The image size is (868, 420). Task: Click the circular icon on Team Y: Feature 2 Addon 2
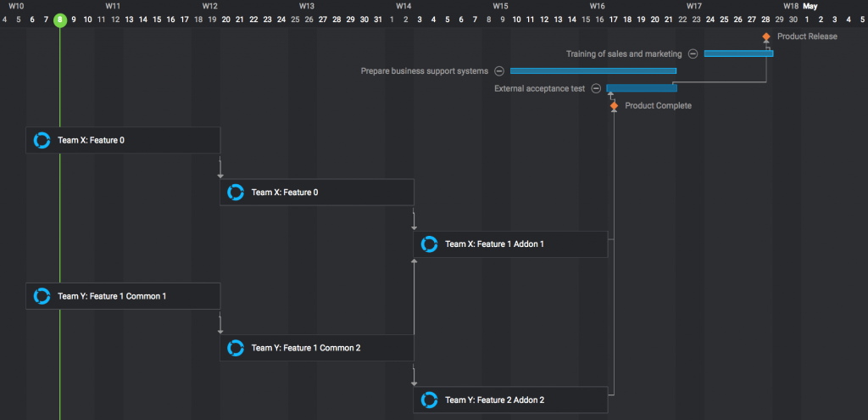tap(430, 400)
